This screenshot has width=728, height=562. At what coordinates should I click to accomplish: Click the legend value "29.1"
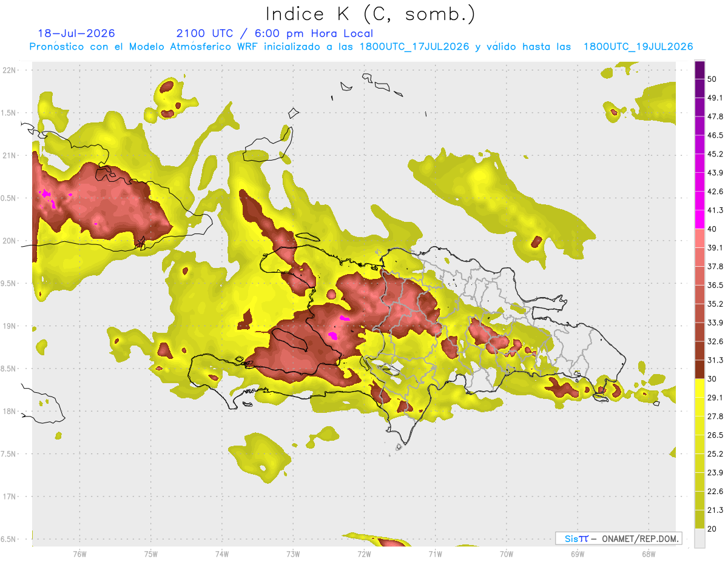point(715,398)
